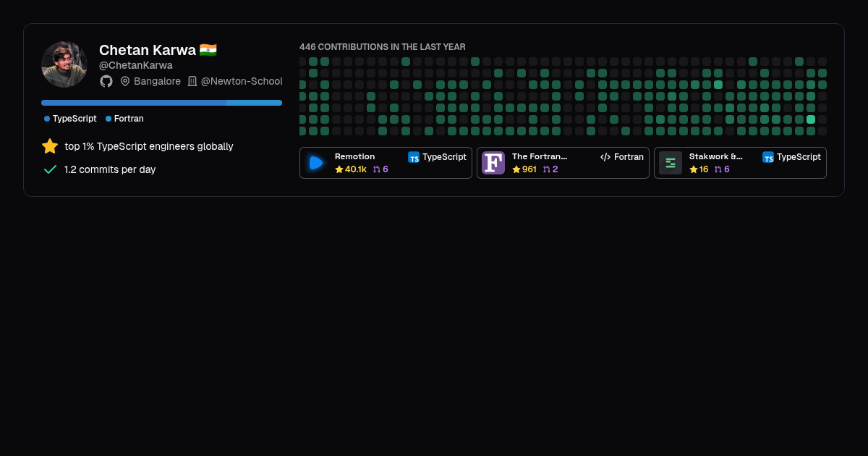This screenshot has width=868, height=456.
Task: Click the TypeScript legend label below language bar
Action: coord(75,119)
